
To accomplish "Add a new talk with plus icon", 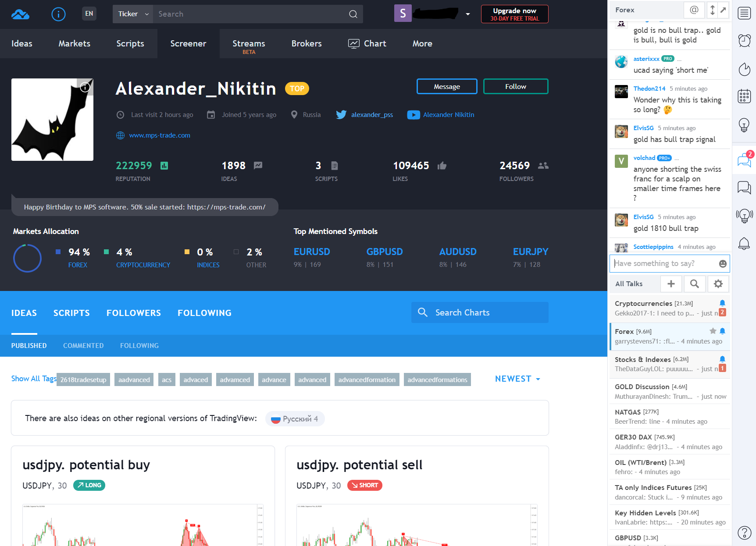I will point(671,284).
